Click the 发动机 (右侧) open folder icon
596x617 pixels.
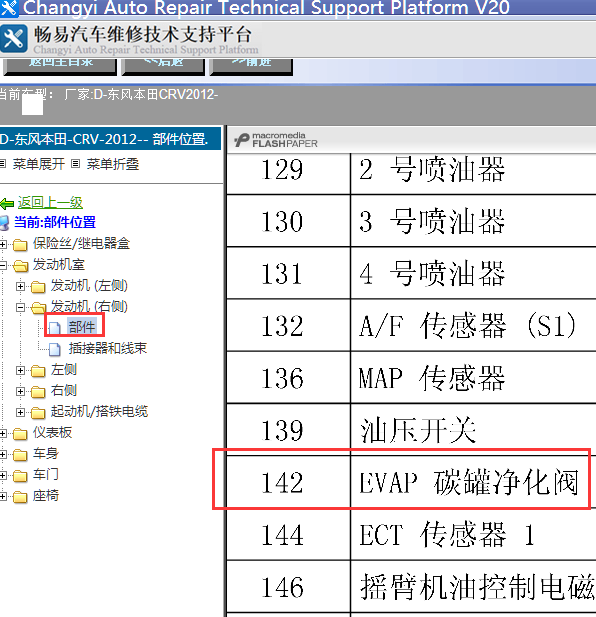pyautogui.click(x=39, y=308)
